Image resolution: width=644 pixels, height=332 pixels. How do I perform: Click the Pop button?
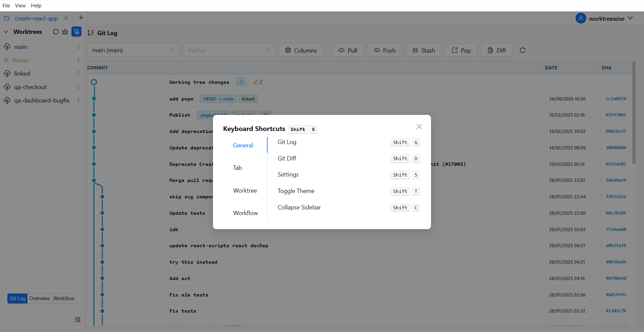click(461, 50)
